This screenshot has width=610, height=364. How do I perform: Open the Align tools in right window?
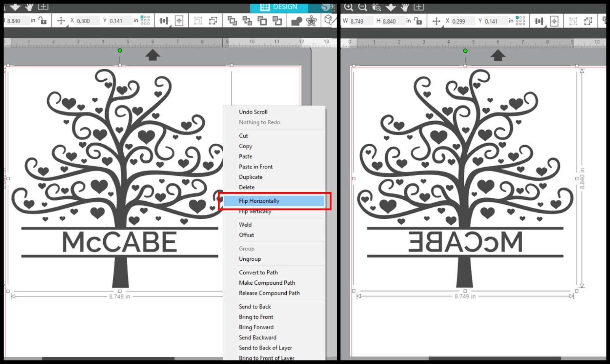[539, 21]
